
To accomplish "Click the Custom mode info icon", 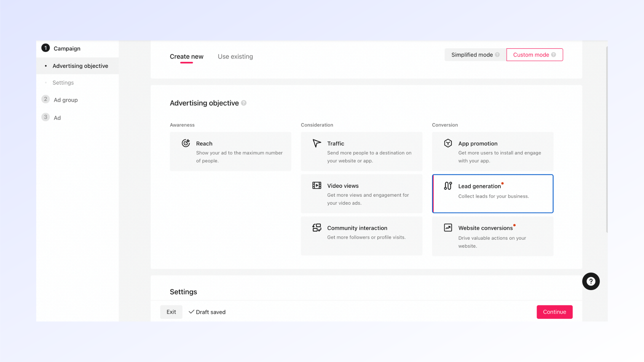I will pos(554,55).
